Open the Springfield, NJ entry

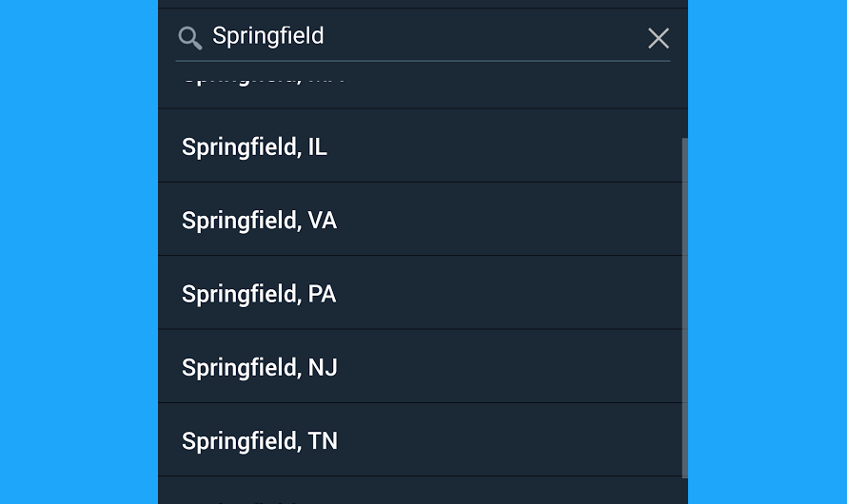click(x=421, y=366)
